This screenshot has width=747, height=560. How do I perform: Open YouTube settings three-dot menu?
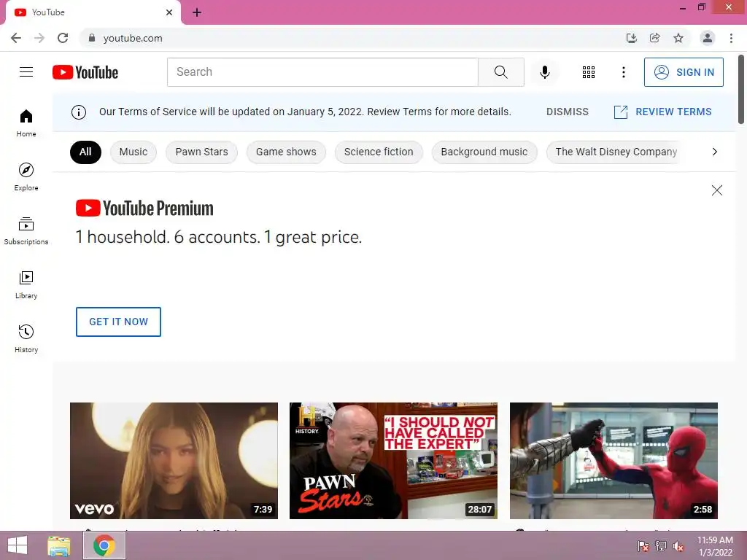click(623, 72)
